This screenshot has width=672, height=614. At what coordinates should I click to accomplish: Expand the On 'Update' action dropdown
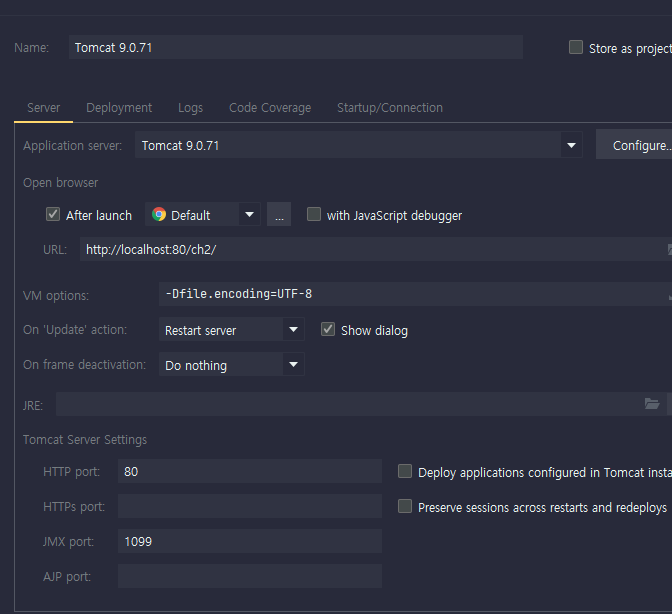click(x=293, y=329)
